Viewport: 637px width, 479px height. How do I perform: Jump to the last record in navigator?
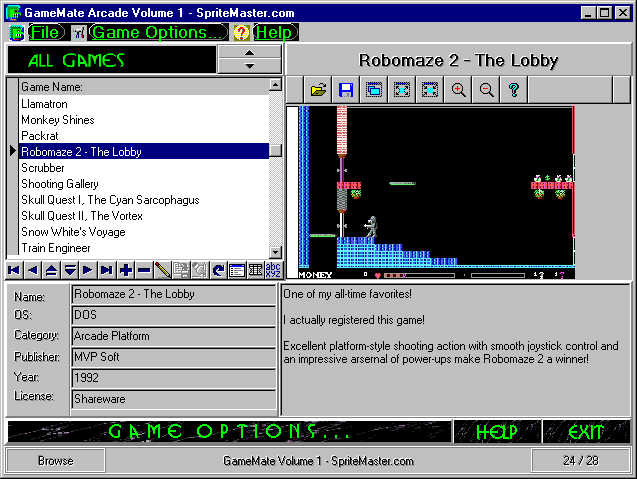click(107, 270)
